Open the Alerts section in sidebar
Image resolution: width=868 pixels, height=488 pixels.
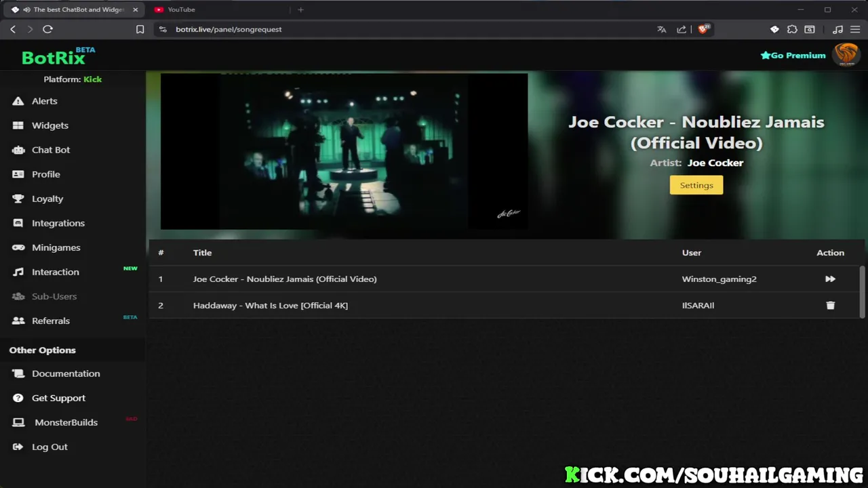tap(44, 101)
